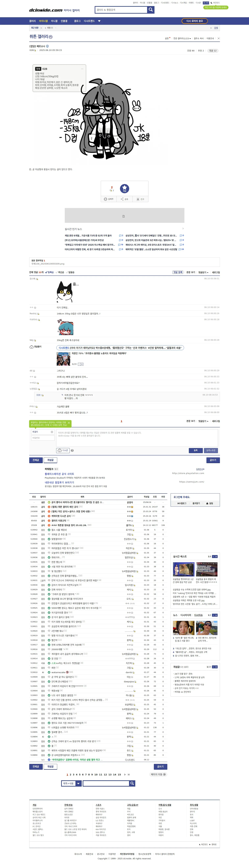This screenshot has height=868, width=249.
Task: Collapse comments with upper 댓글닫기 toggle
Action: (x=203, y=272)
